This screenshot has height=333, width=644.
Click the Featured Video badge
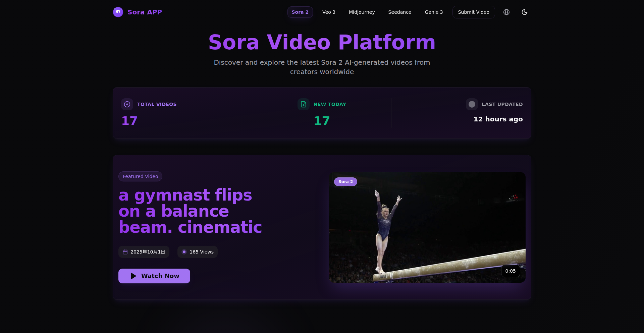pyautogui.click(x=140, y=176)
